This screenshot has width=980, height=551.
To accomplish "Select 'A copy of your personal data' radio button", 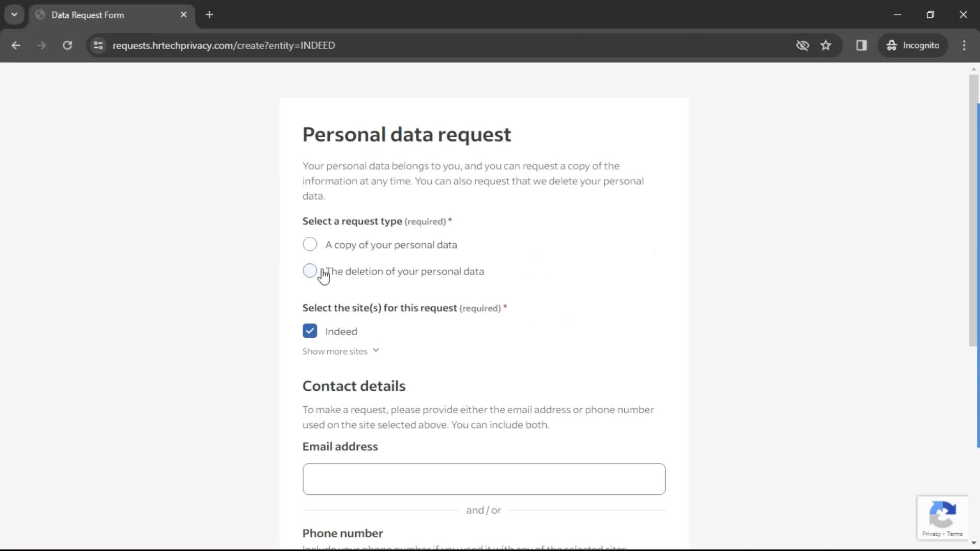I will pyautogui.click(x=310, y=244).
